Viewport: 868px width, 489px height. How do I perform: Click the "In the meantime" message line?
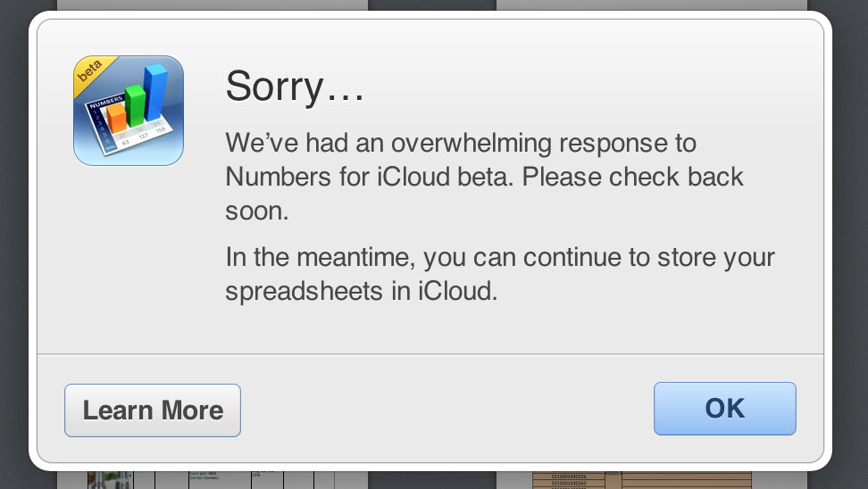pos(500,257)
